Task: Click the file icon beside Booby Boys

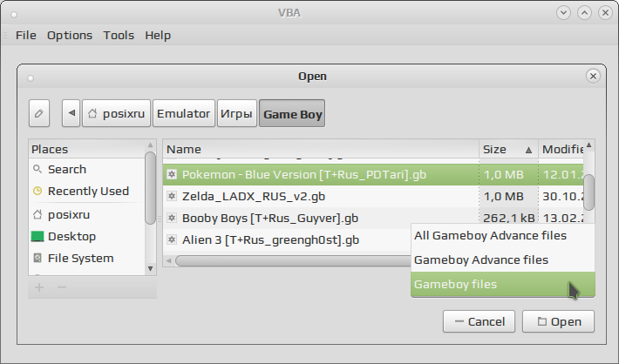Action: [172, 218]
